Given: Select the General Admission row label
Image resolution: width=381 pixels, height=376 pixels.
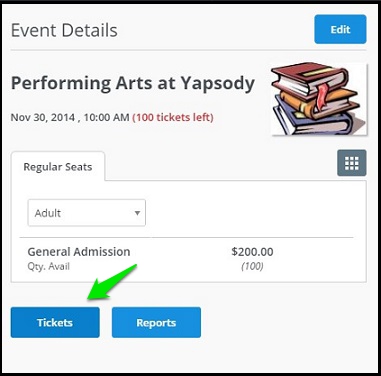Looking at the screenshot, I should tap(79, 252).
